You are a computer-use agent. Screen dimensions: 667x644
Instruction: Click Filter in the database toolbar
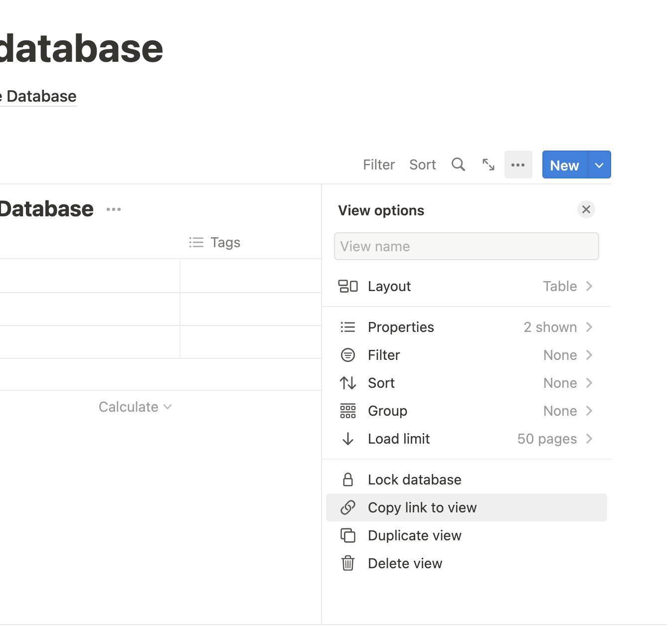378,164
